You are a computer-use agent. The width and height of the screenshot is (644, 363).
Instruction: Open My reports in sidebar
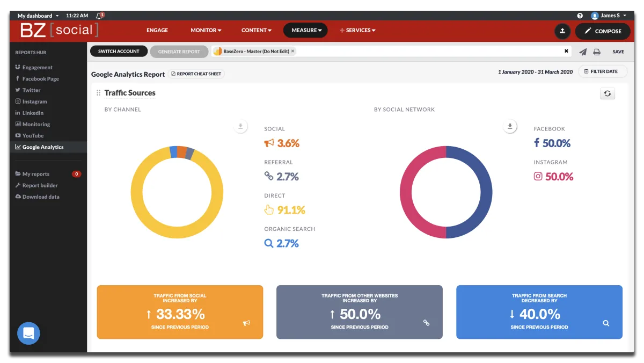(32, 174)
